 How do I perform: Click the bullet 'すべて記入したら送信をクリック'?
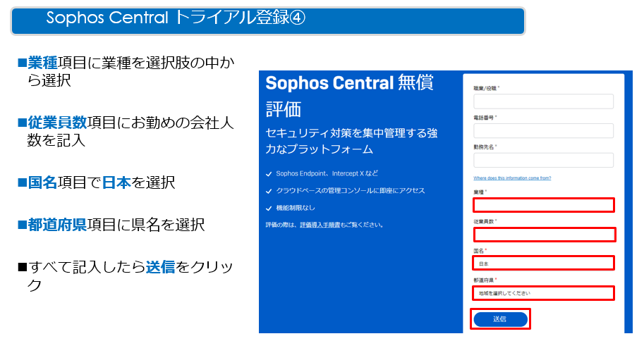126,276
